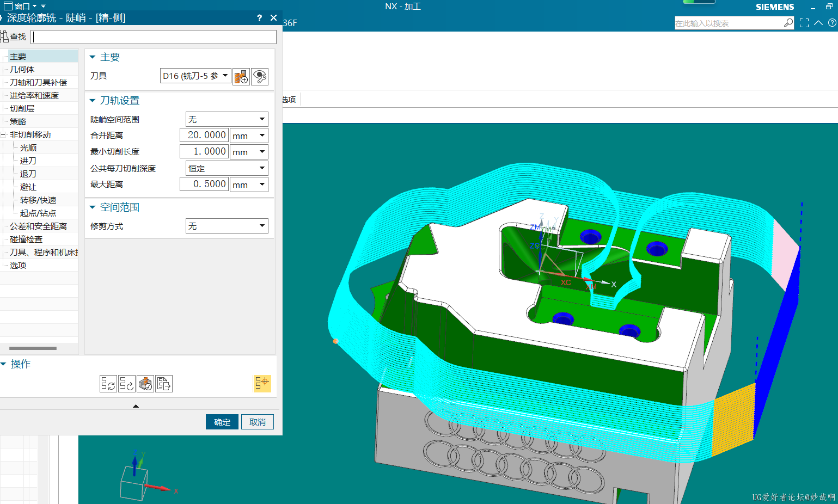This screenshot has height=504, width=838.
Task: Click the Replay tool path icon
Action: tap(127, 384)
